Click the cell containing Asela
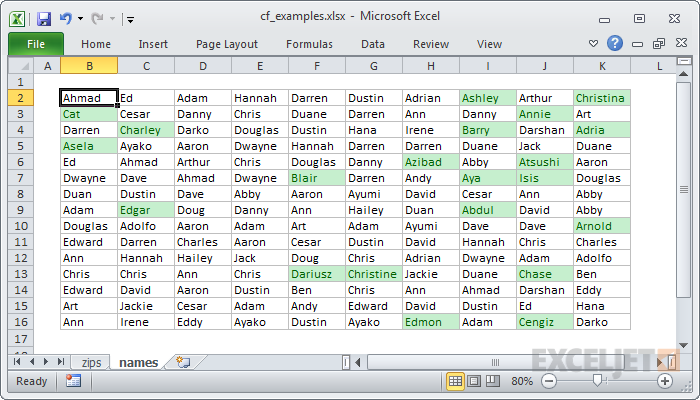 [89, 146]
